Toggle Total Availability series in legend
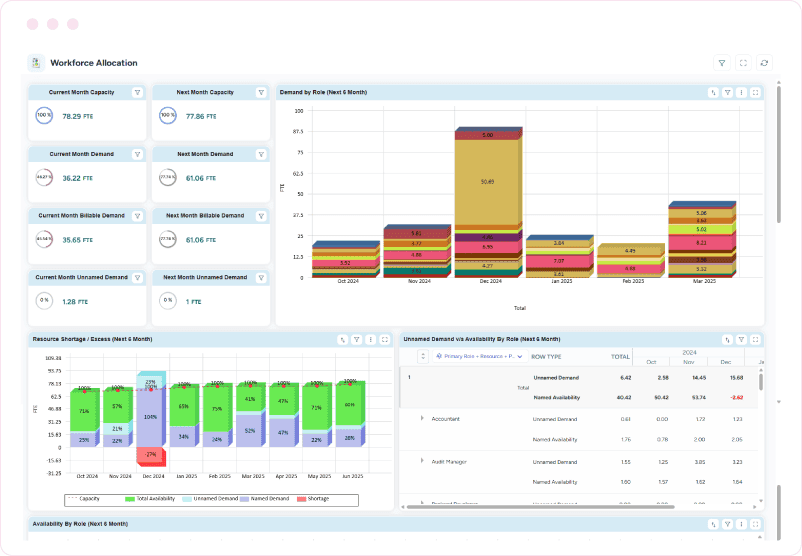This screenshot has width=802, height=556. 150,499
